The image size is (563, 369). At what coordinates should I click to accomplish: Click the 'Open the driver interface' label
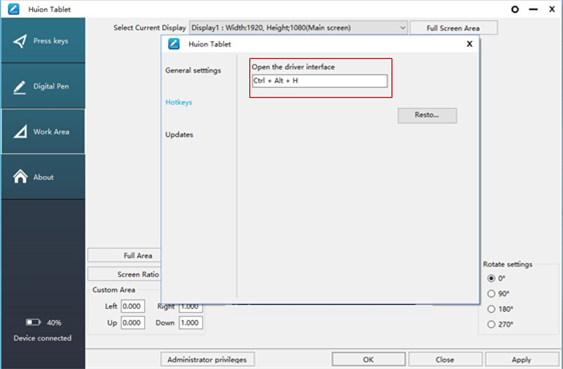pos(293,67)
